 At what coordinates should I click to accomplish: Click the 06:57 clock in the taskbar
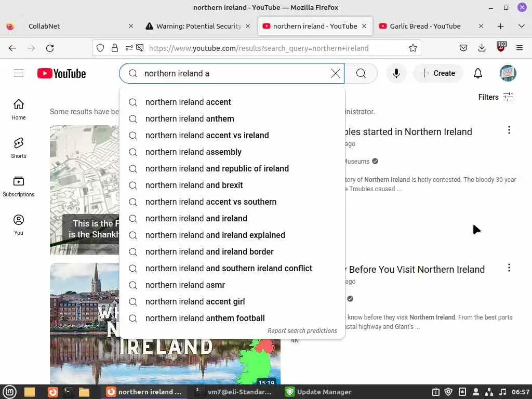pyautogui.click(x=520, y=392)
